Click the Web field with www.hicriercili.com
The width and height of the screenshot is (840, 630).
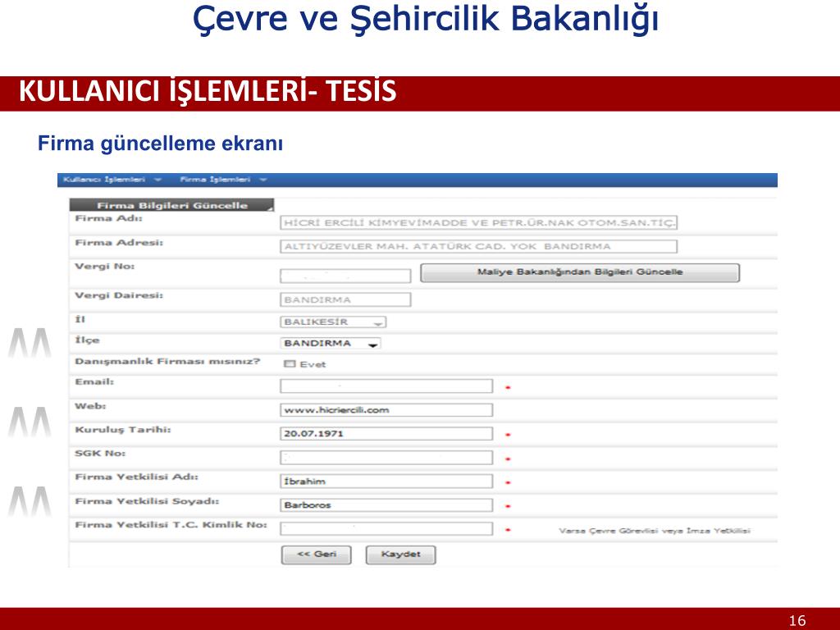386,410
